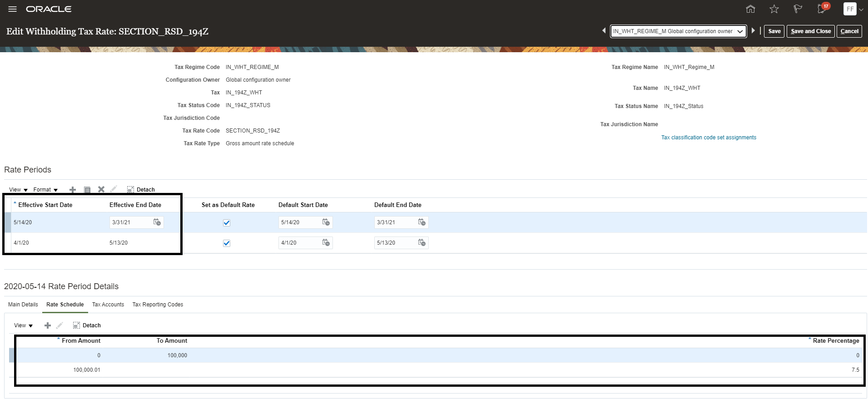
Task: Open the IN_WHT_REGIME_M configuration owner dropdown
Action: coord(678,31)
